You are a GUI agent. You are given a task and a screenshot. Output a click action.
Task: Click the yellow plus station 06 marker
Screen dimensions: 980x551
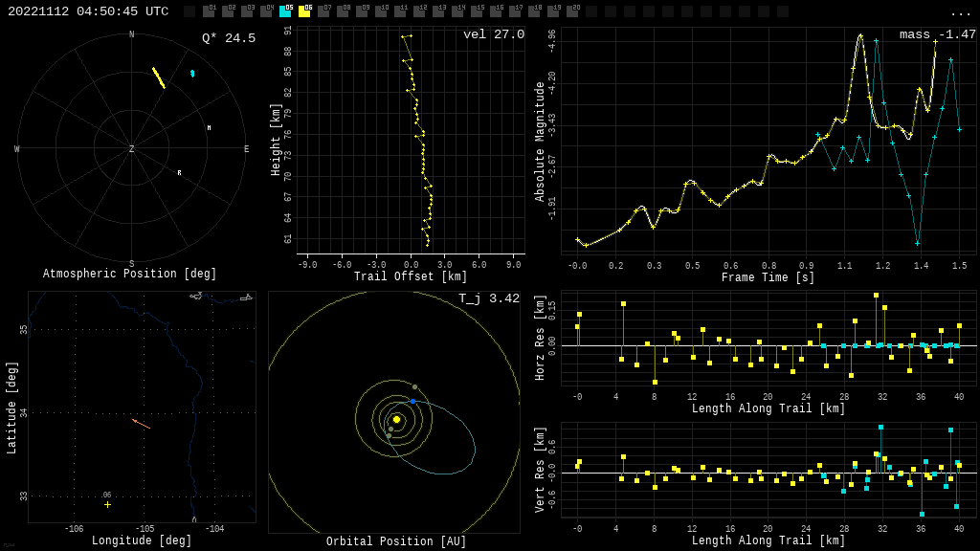tap(107, 504)
